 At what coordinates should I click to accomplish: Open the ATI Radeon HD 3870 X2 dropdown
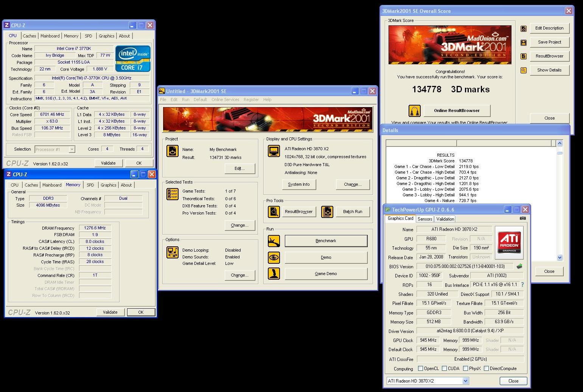coord(465,381)
